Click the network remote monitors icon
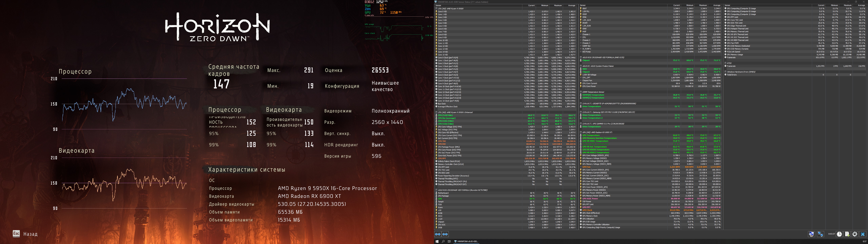 (821, 234)
